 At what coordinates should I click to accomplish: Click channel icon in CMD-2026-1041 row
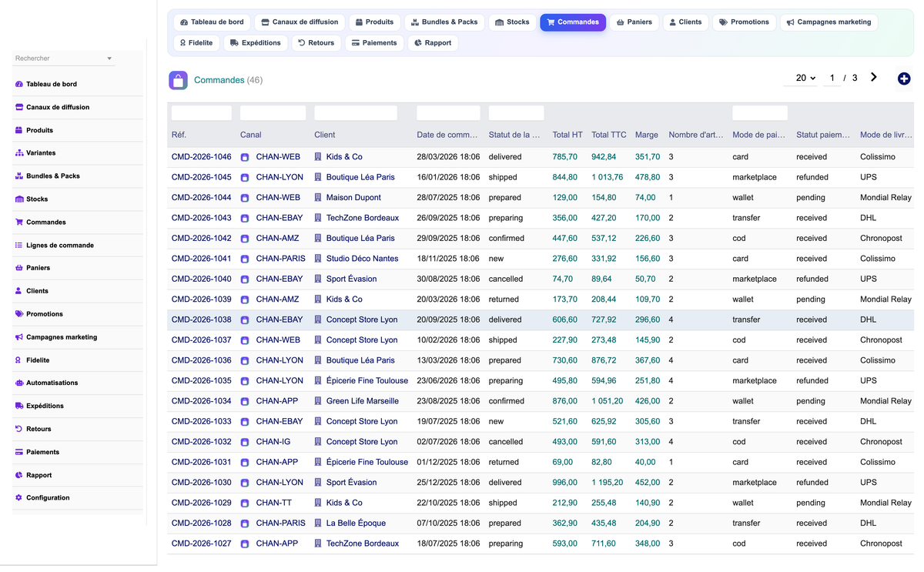[245, 259]
